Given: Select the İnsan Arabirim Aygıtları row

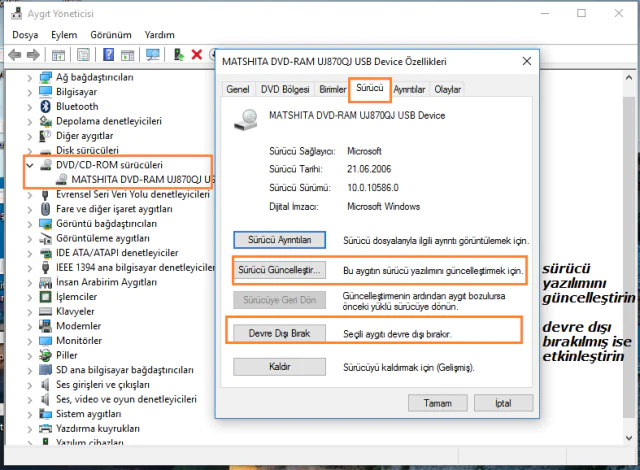Looking at the screenshot, I should click(x=106, y=282).
